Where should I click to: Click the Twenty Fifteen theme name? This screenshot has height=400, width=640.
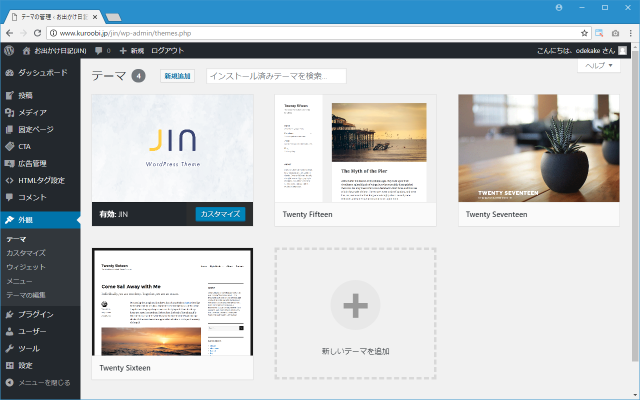(x=307, y=214)
